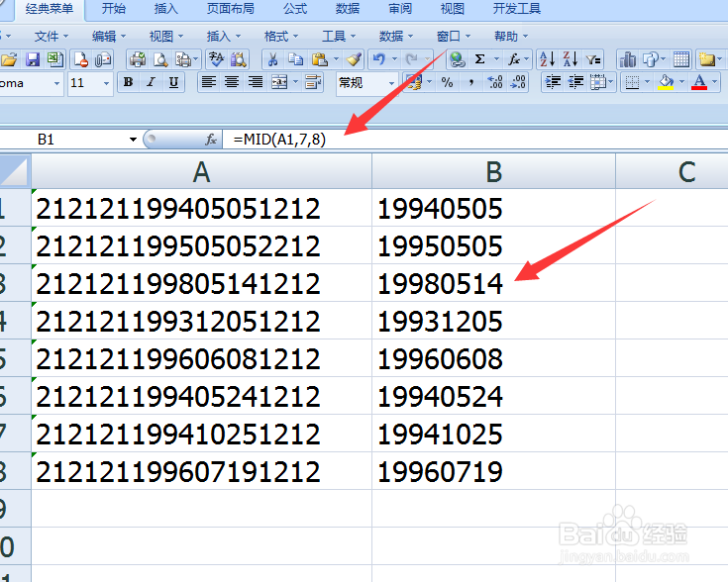Screen dimensions: 728x582
Task: Click the Select All corner button
Action: (15, 171)
